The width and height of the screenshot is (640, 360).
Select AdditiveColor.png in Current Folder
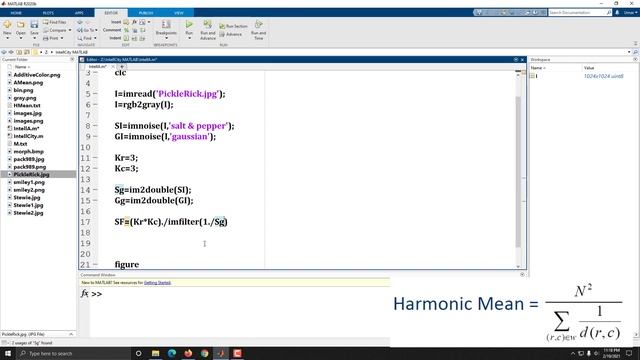tap(37, 75)
